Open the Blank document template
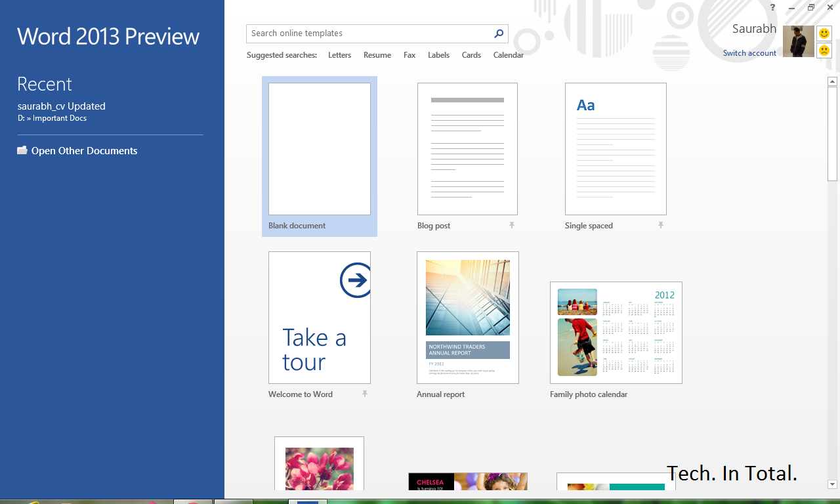Viewport: 840px width, 504px height. [x=319, y=148]
